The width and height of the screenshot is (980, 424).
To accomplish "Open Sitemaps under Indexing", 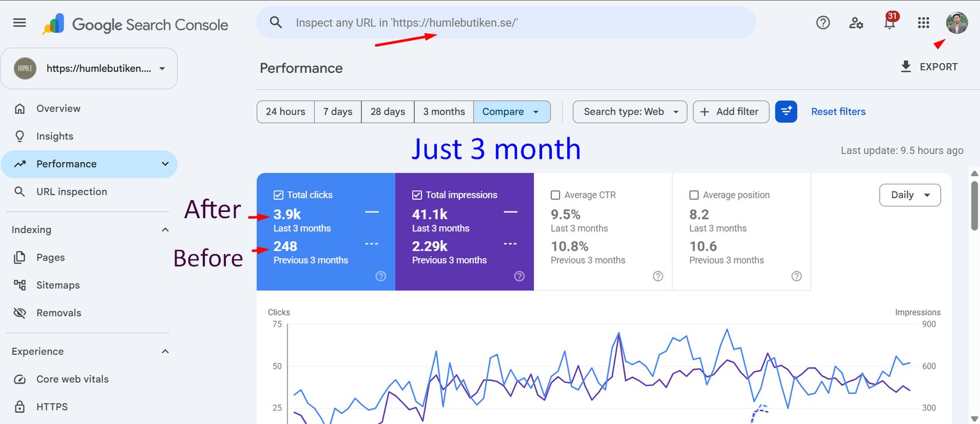I will tap(89, 285).
